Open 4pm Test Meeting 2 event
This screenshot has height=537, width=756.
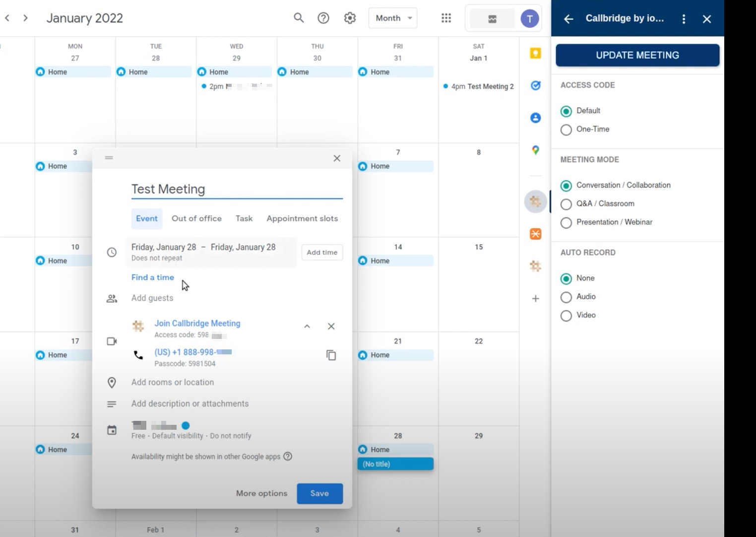pyautogui.click(x=479, y=86)
